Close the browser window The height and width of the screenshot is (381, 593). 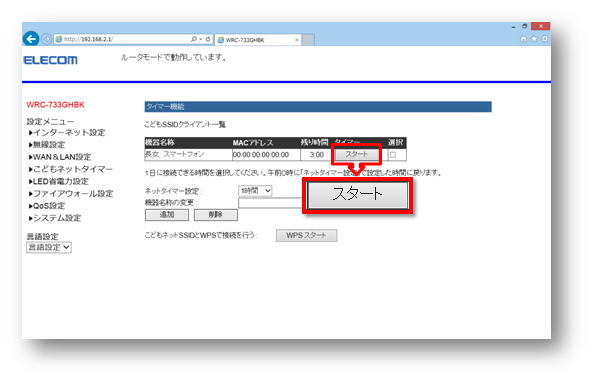click(540, 26)
